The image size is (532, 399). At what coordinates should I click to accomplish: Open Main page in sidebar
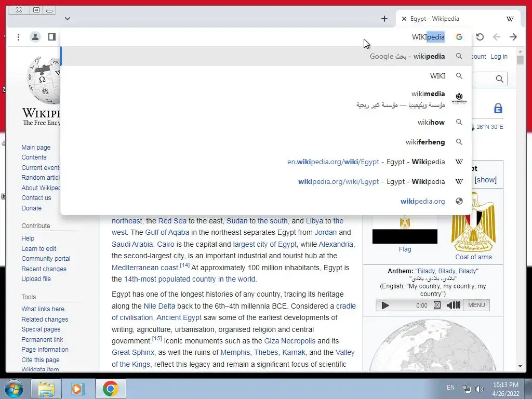(x=36, y=147)
